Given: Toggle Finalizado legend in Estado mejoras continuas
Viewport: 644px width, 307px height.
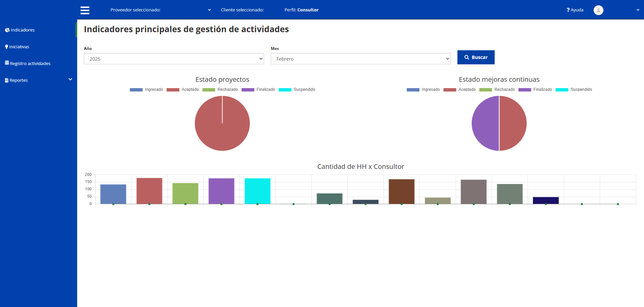Looking at the screenshot, I should (535, 89).
